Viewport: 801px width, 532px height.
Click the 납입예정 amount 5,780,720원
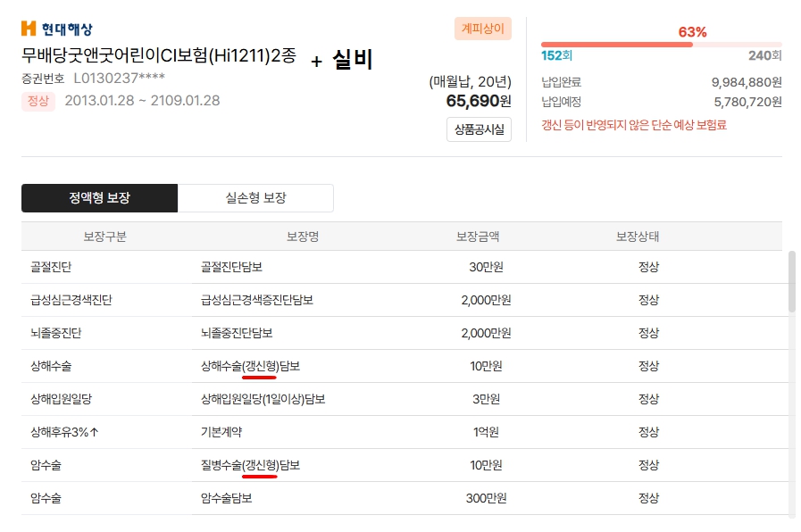click(x=748, y=102)
